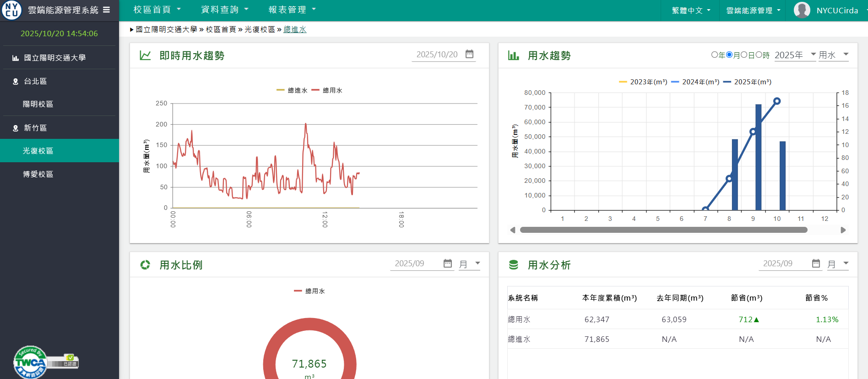
Task: Open the 報表管理 menu
Action: [x=292, y=10]
